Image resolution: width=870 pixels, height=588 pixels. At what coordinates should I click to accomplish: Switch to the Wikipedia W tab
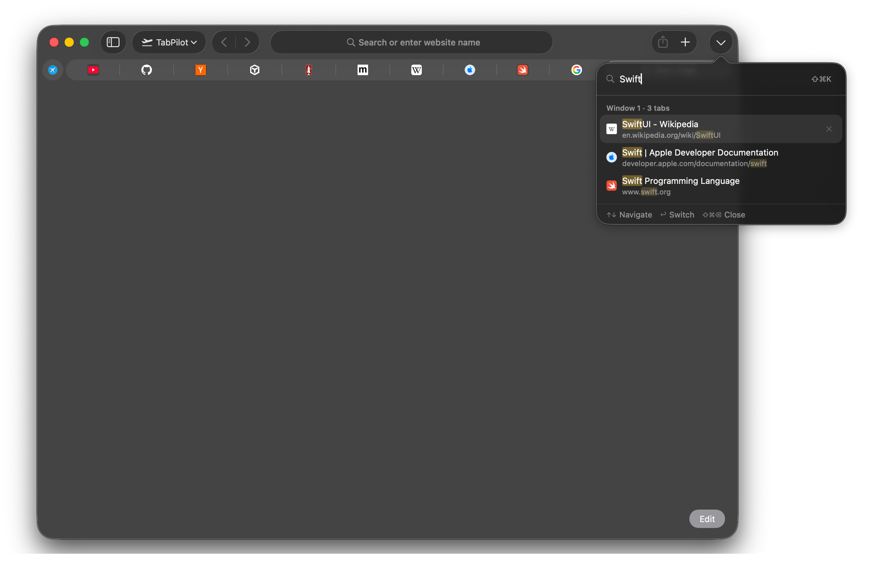tap(416, 70)
